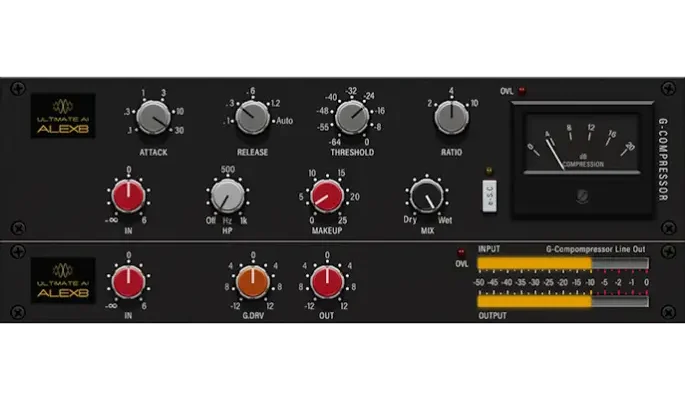This screenshot has height=400, width=685.
Task: Select the HP filter knob
Action: pos(227,195)
